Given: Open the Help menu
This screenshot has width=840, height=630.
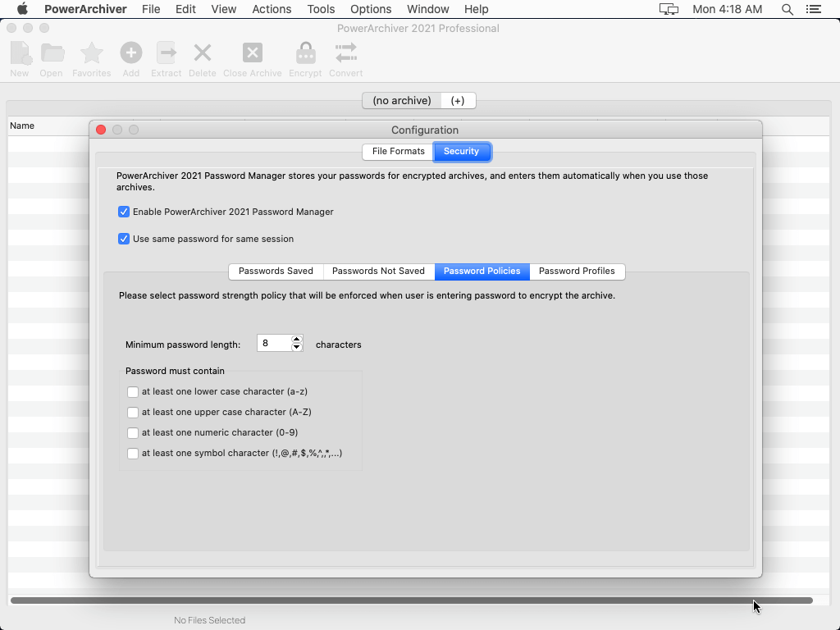Looking at the screenshot, I should [x=477, y=9].
